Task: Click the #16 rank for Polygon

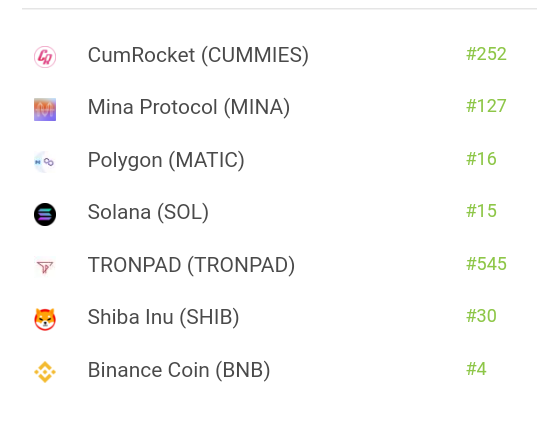Action: coord(481,159)
